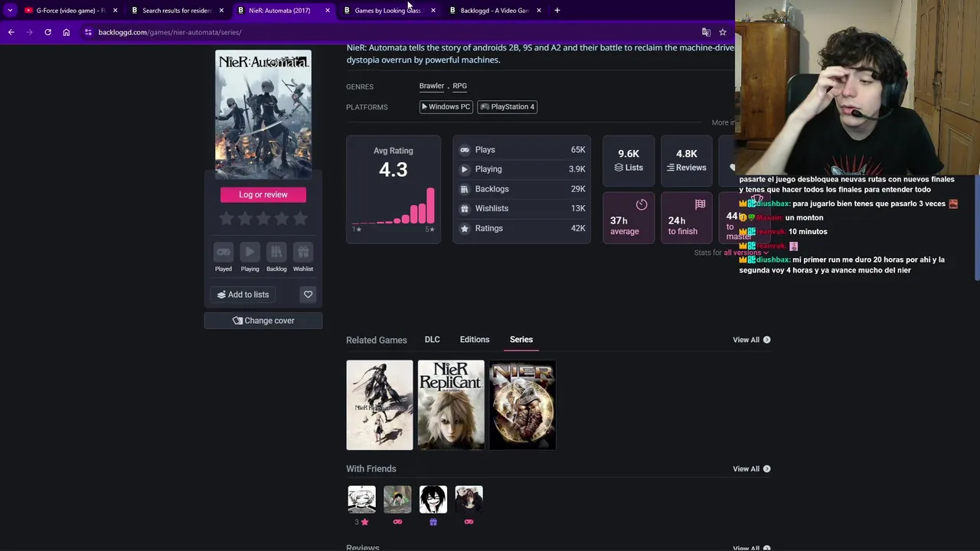
Task: Click the 37h average time card
Action: 629,217
